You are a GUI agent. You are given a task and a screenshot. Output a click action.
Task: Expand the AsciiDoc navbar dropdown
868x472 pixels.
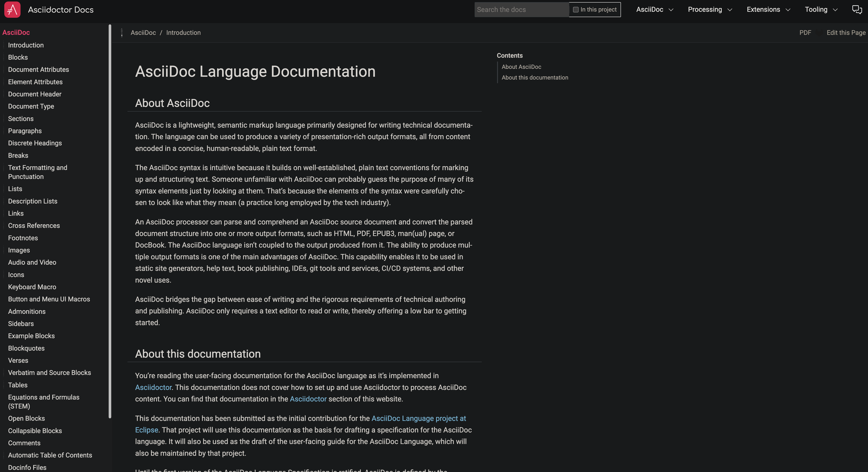coord(654,9)
